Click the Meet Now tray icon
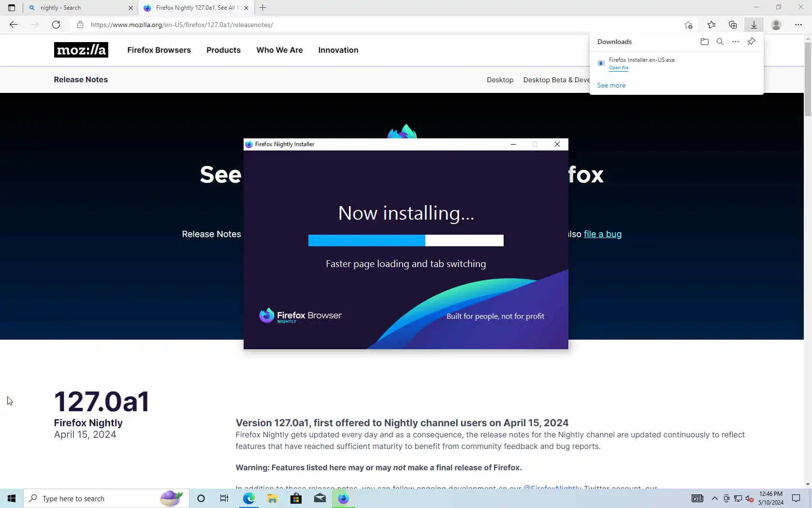Viewport: 812px width, 508px height. tap(726, 498)
